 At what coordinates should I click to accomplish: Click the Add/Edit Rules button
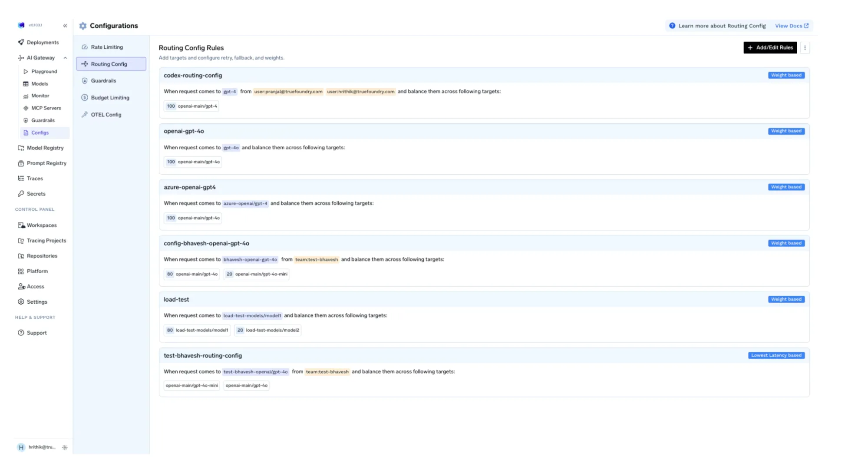pyautogui.click(x=770, y=48)
